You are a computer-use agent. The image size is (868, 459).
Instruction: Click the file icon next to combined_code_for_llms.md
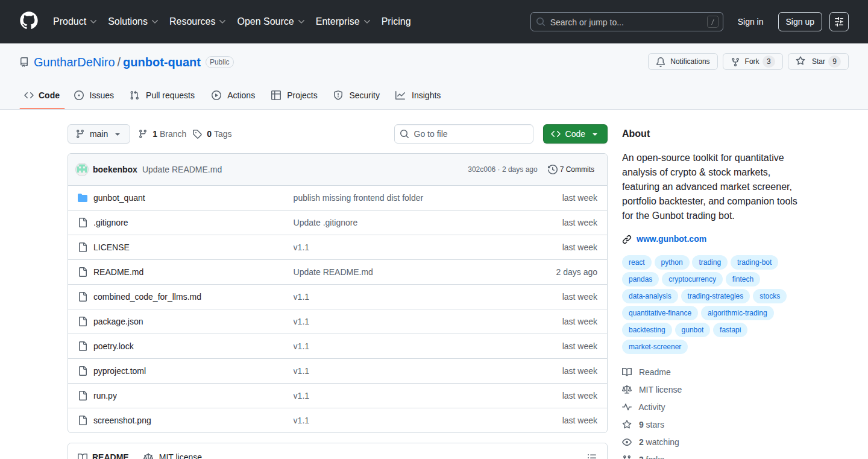[83, 297]
